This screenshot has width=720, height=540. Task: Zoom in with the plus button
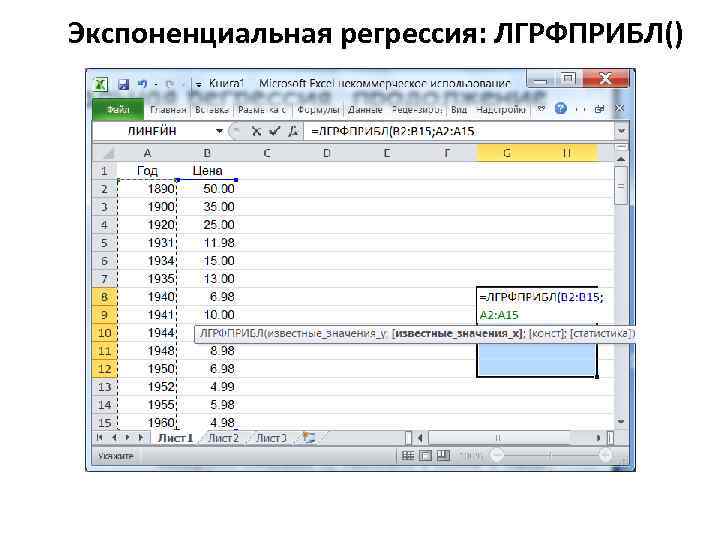pyautogui.click(x=606, y=456)
